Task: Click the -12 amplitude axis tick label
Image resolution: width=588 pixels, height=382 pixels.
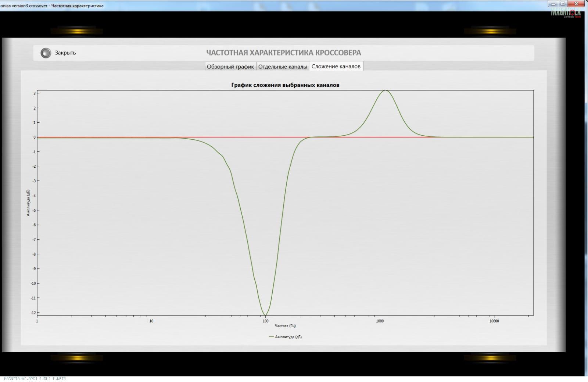Action: (x=33, y=313)
